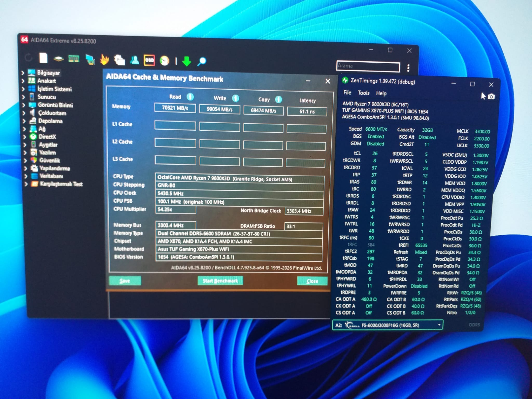Viewport: 532px width, 399px height.
Task: Click the info icon next to Write
Action: point(236,98)
